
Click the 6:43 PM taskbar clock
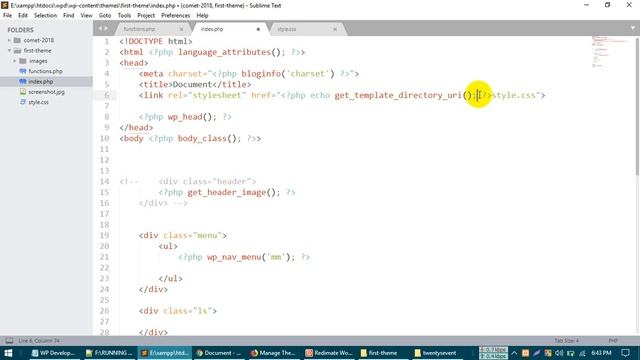(601, 353)
